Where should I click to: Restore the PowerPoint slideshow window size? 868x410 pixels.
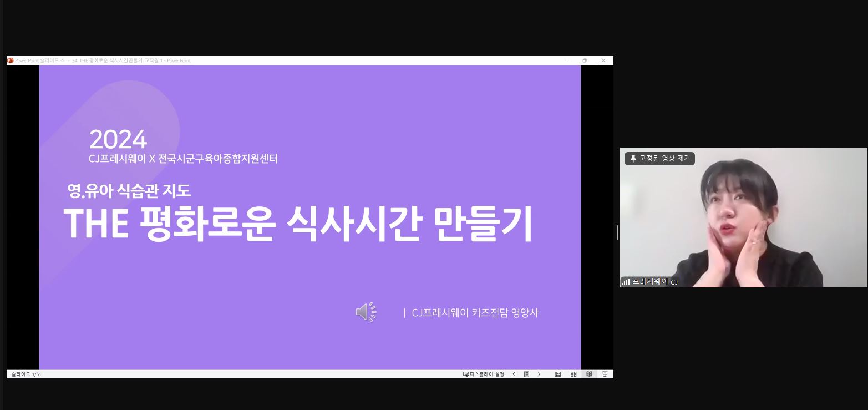[x=585, y=60]
